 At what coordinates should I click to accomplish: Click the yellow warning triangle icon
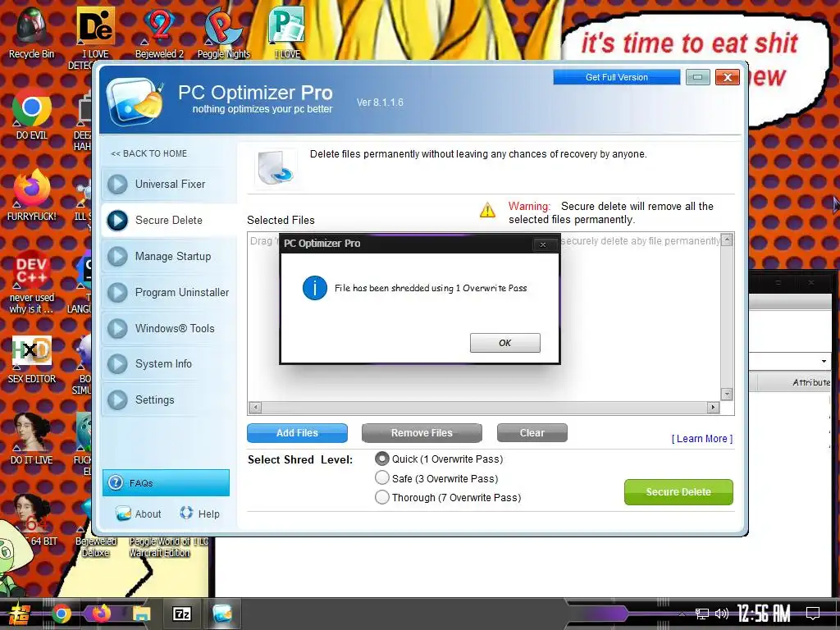click(x=487, y=210)
